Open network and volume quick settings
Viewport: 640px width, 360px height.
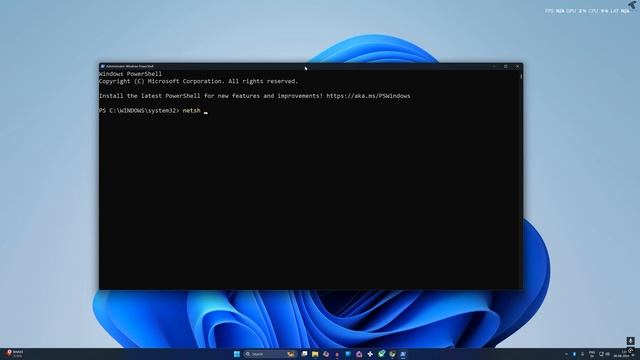point(604,354)
